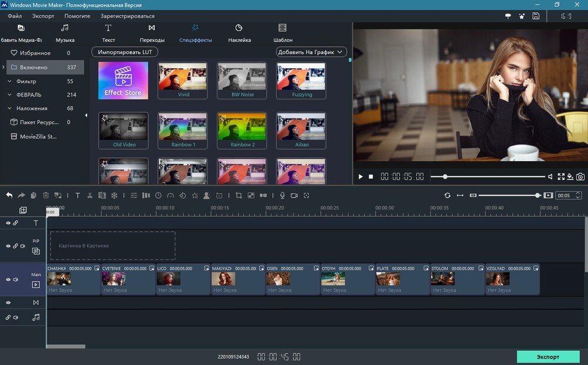The image size is (588, 365).
Task: Toggle the text track link lock
Action: pyautogui.click(x=16, y=223)
